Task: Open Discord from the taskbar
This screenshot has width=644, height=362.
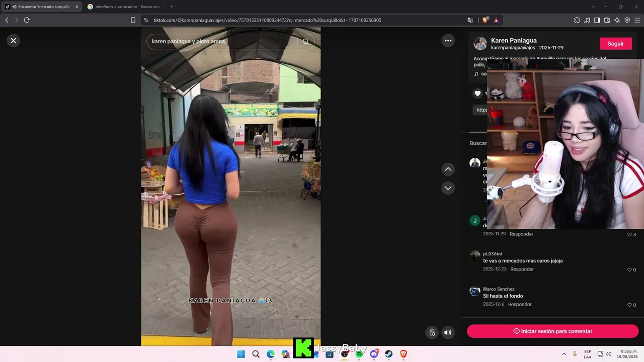Action: click(x=374, y=354)
